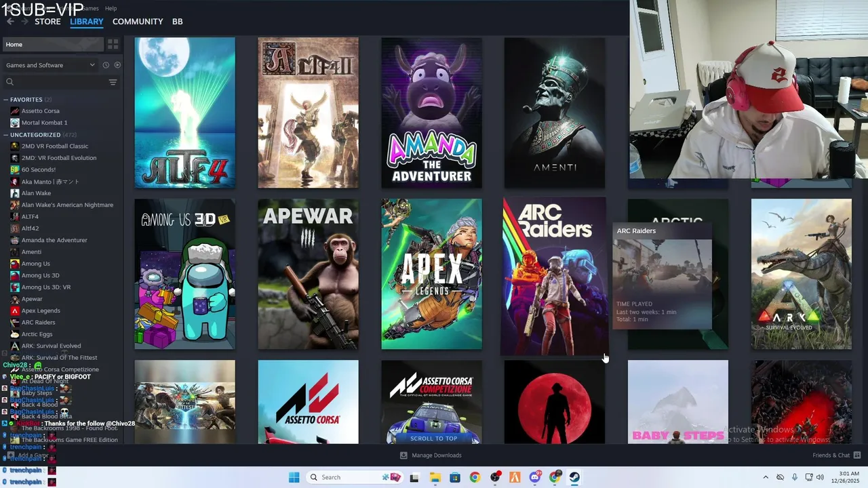Click the Among Us sidebar icon
The height and width of the screenshot is (488, 868).
[15, 264]
